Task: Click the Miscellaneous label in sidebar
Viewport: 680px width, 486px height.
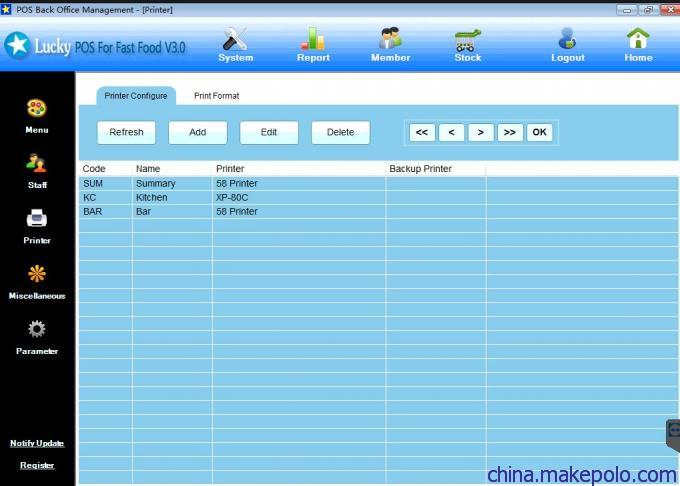Action: (37, 296)
